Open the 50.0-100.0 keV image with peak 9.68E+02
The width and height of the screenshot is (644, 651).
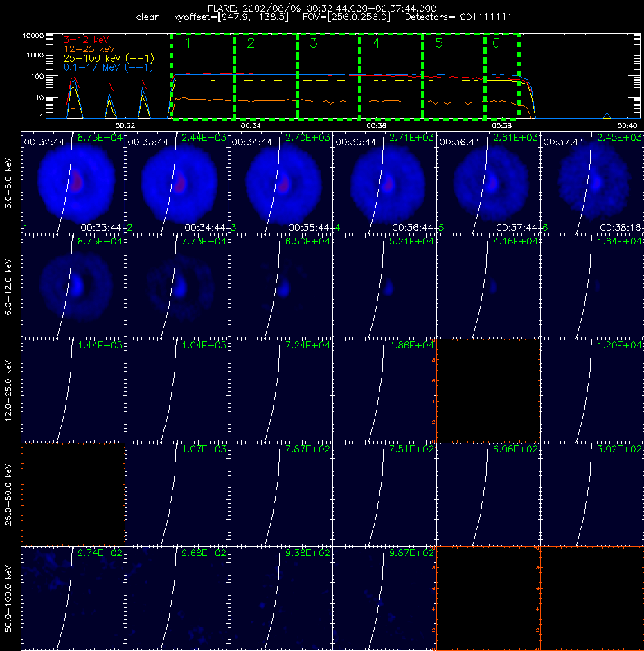pos(177,598)
